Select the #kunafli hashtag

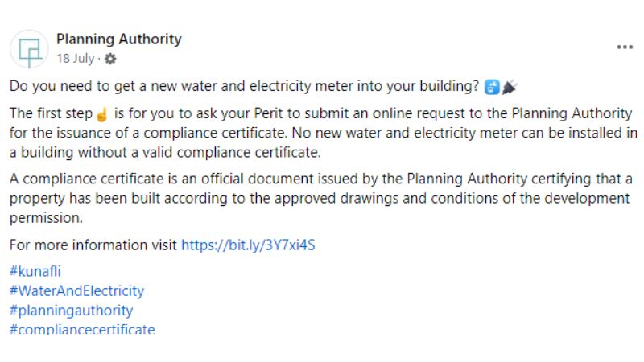click(35, 271)
